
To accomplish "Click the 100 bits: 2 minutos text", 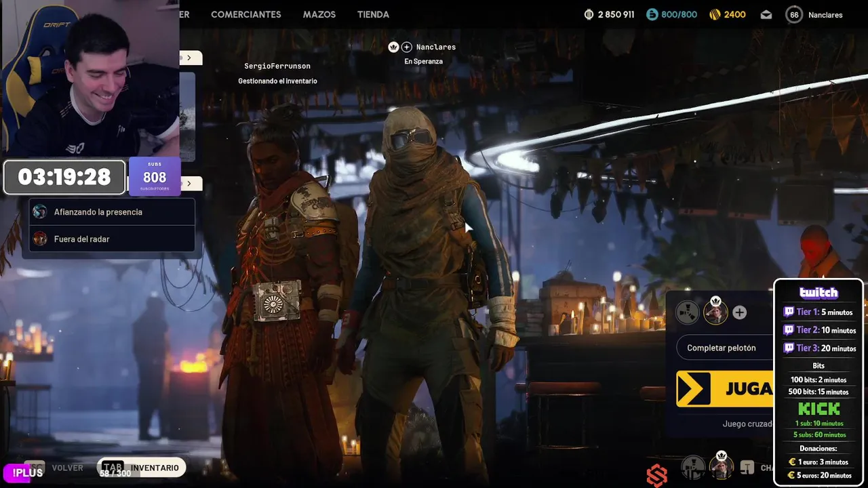I will 818,380.
